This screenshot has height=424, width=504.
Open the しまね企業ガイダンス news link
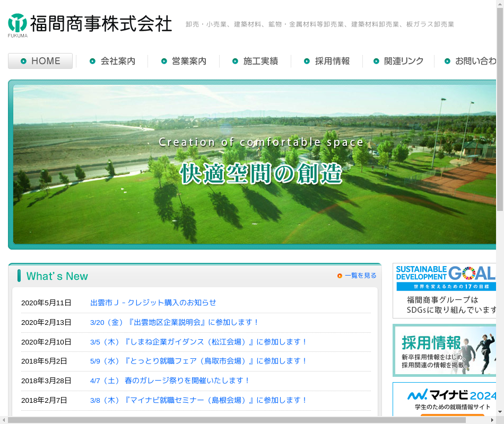pos(199,342)
